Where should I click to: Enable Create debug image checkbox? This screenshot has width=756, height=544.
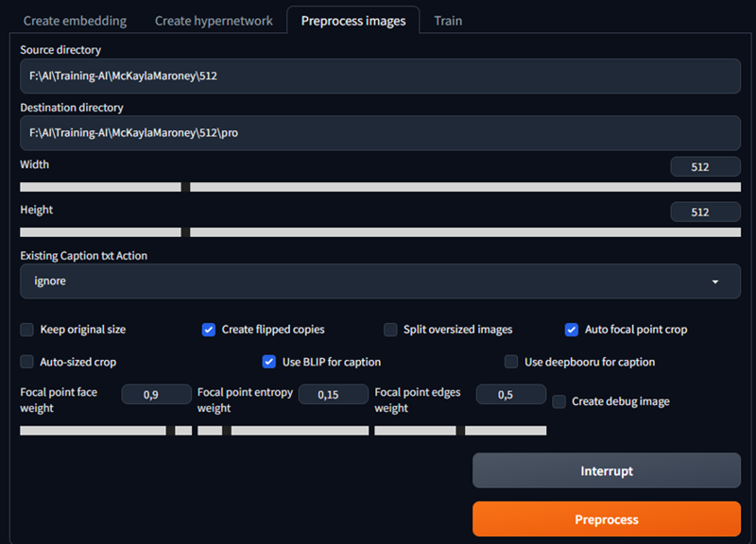(558, 401)
